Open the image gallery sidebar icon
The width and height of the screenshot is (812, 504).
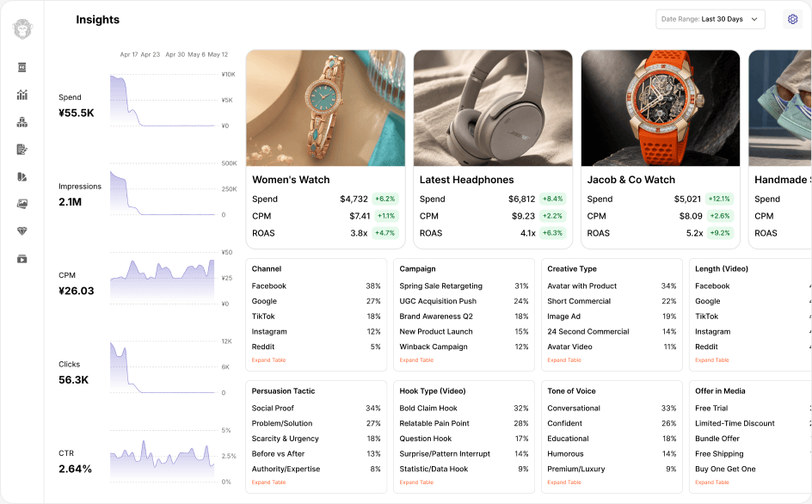pyautogui.click(x=22, y=204)
